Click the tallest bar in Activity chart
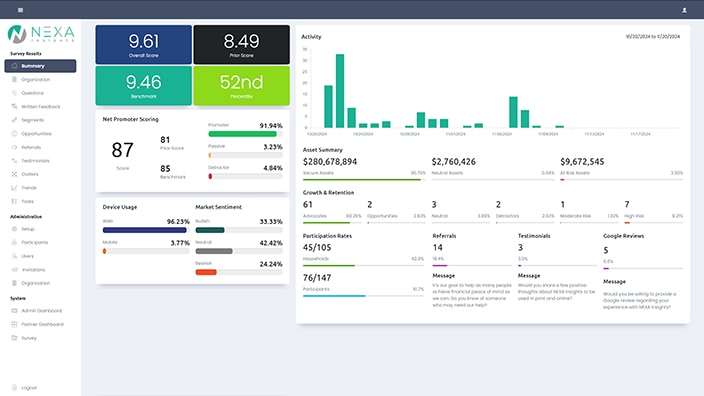The width and height of the screenshot is (704, 396). tap(340, 91)
